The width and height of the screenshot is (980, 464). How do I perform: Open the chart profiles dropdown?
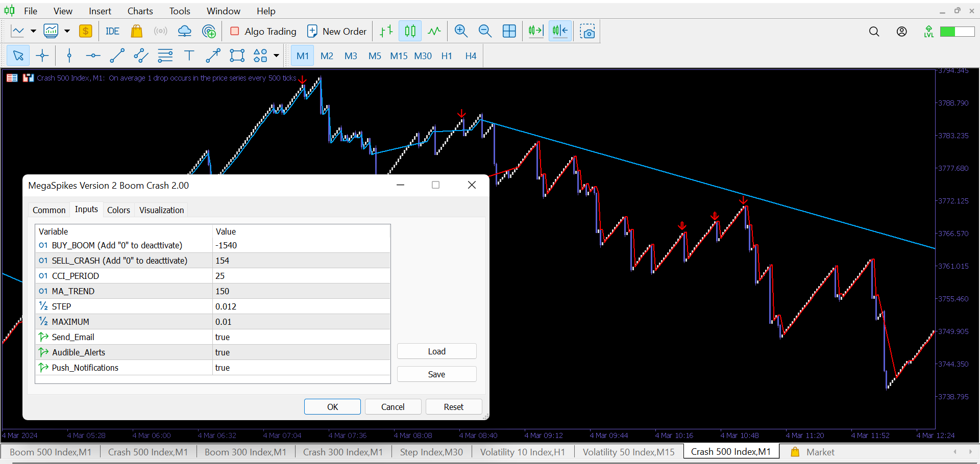pyautogui.click(x=66, y=31)
